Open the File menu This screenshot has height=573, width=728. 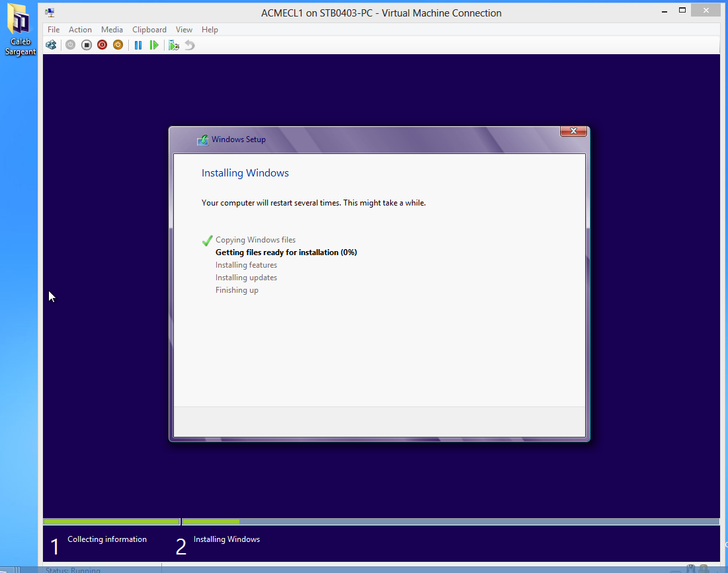(x=54, y=29)
